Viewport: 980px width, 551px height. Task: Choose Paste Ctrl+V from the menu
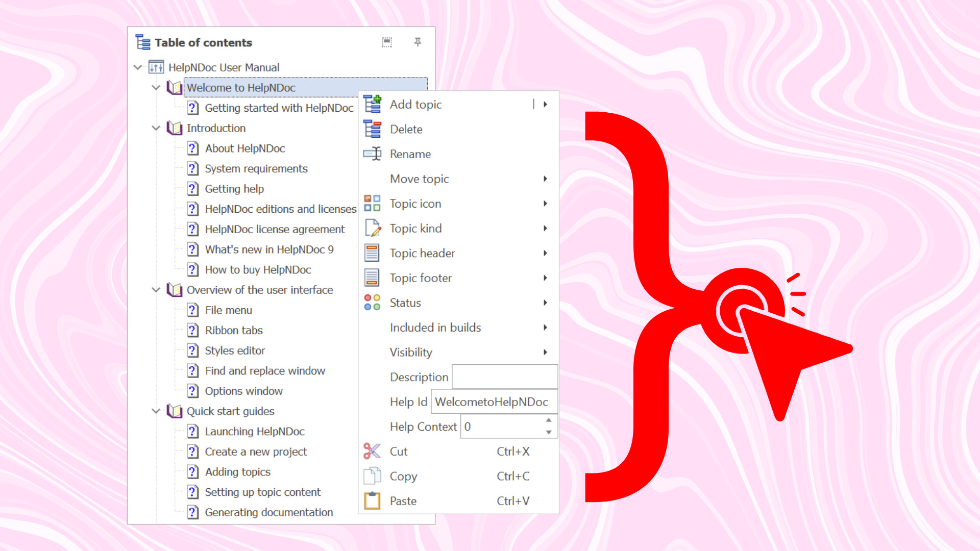(x=458, y=500)
